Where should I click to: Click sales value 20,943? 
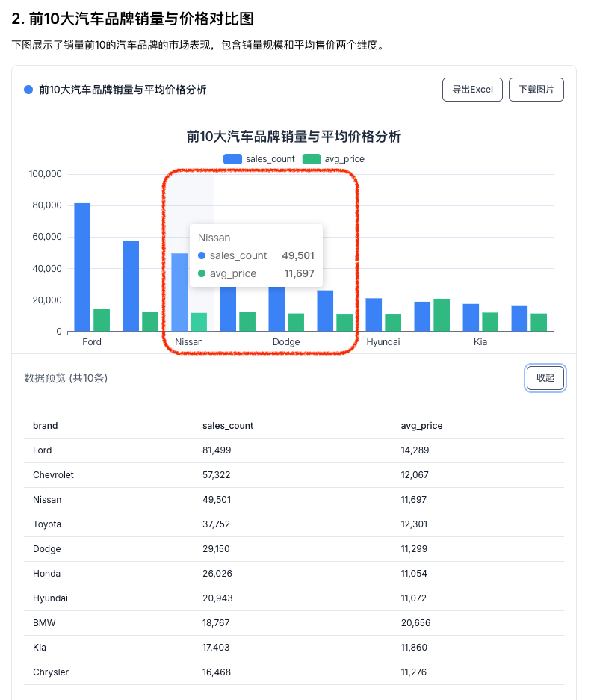[x=217, y=598]
